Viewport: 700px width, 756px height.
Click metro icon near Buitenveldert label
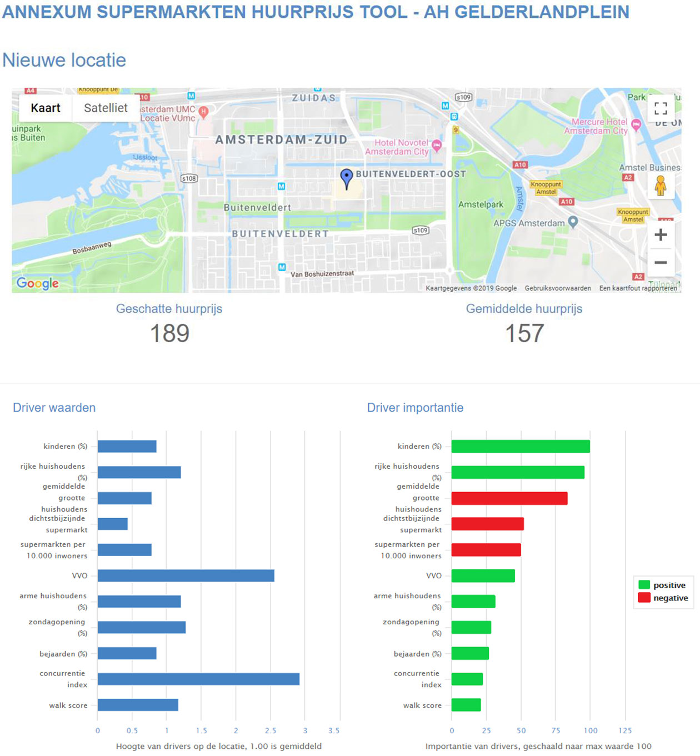pos(281,187)
